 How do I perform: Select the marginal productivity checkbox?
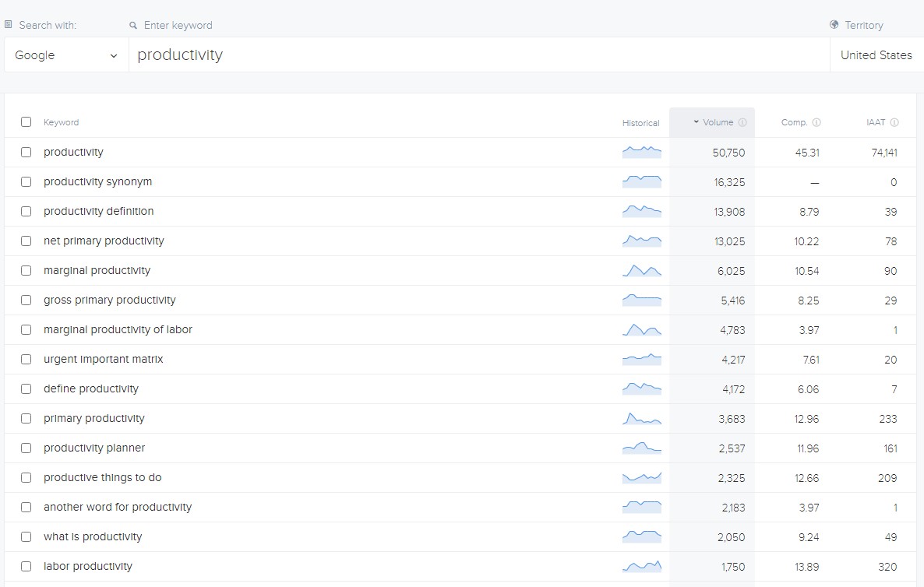pos(26,270)
